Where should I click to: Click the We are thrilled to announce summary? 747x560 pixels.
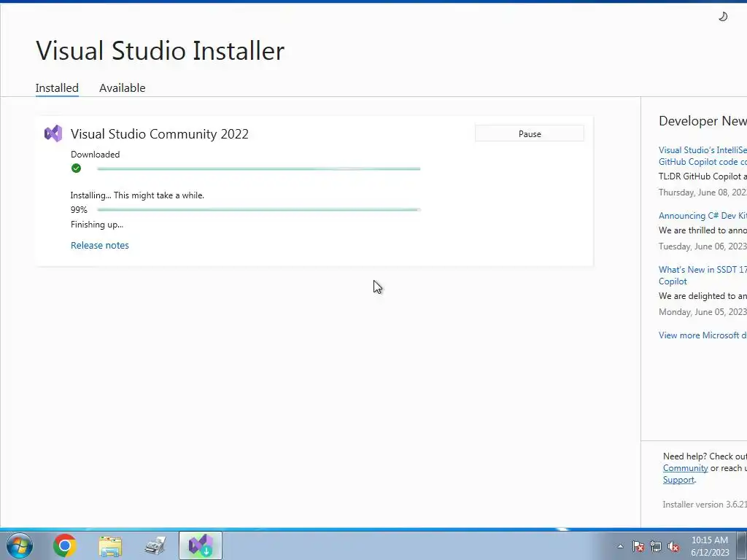pos(703,230)
